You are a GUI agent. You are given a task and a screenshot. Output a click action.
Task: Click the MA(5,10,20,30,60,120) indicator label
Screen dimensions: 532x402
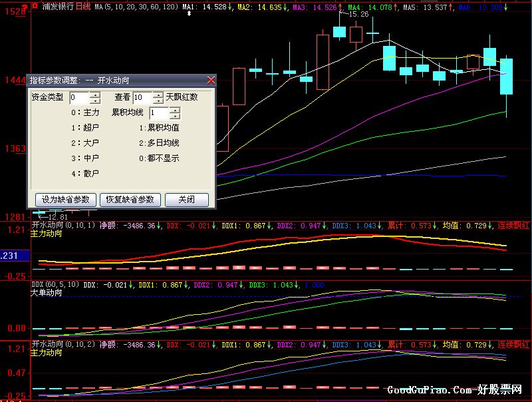[x=136, y=6]
